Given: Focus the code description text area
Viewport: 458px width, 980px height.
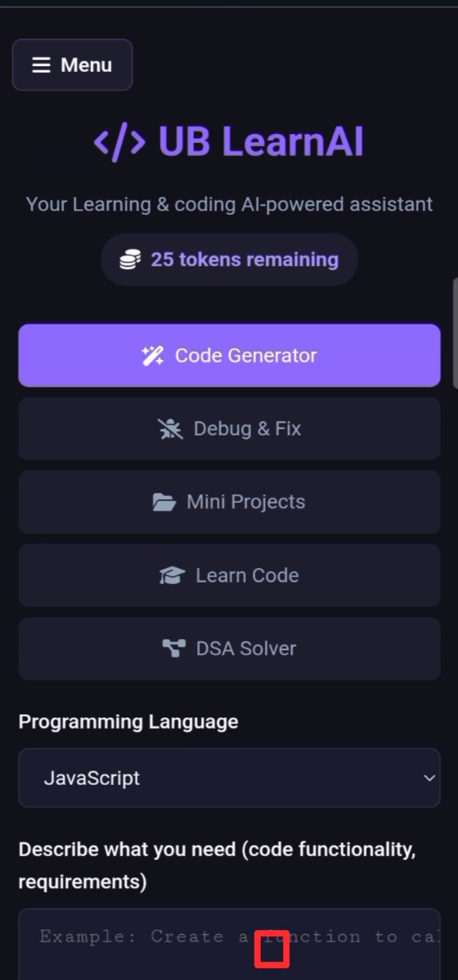Looking at the screenshot, I should [229, 944].
